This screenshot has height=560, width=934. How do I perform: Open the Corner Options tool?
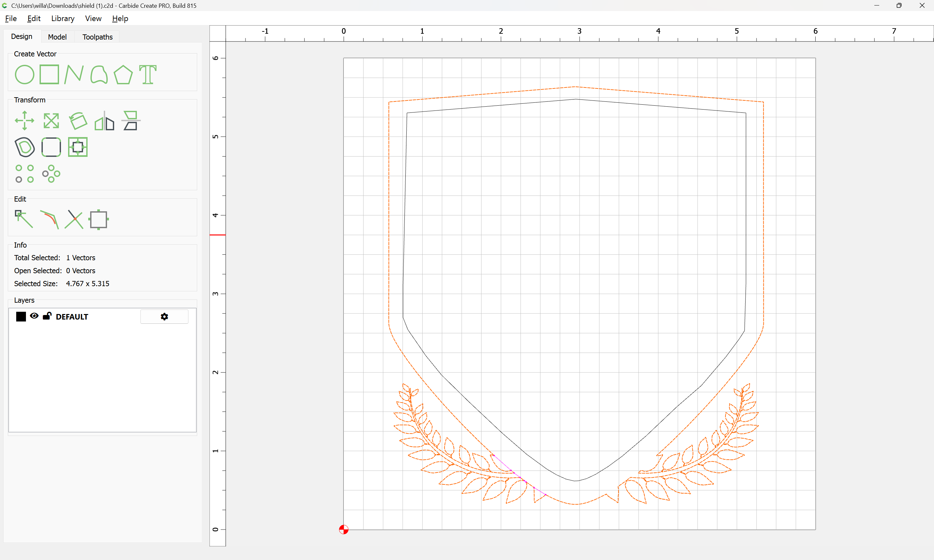point(51,147)
